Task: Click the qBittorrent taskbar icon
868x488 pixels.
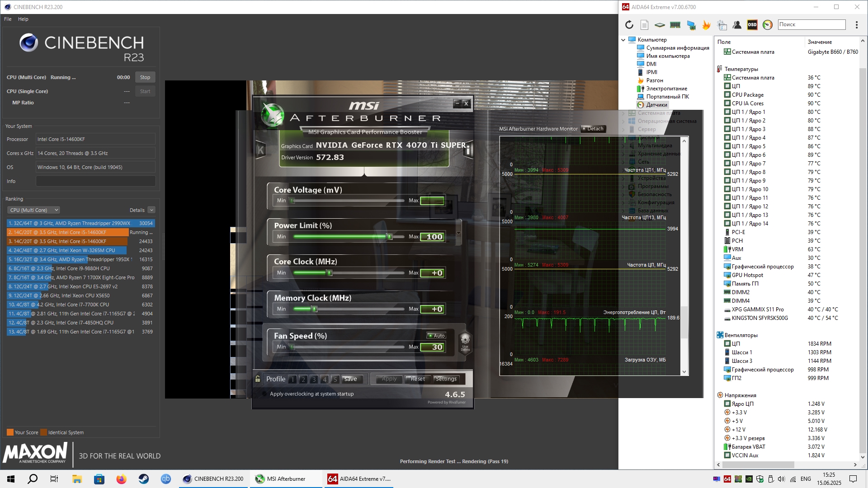Action: (x=166, y=479)
